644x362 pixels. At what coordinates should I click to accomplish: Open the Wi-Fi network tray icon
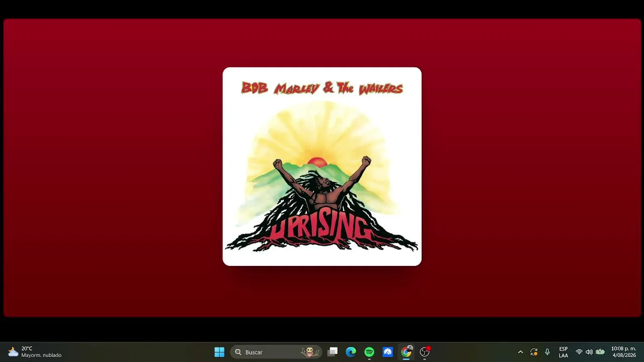579,352
